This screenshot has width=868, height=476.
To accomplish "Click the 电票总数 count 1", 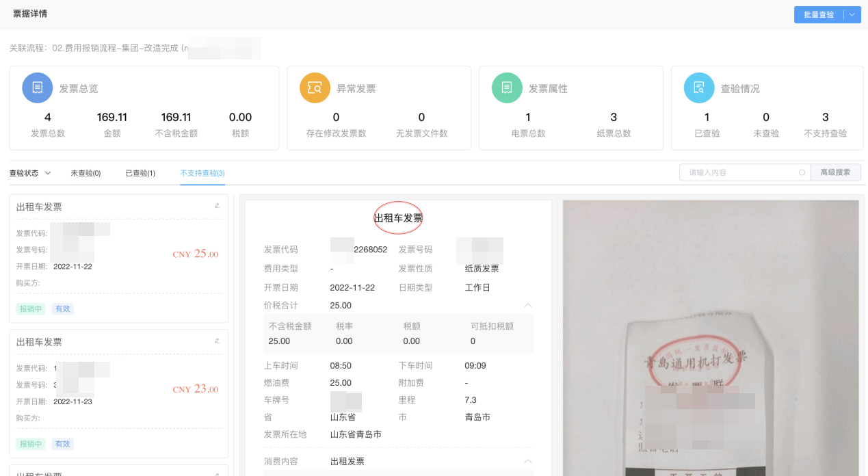I will 528,117.
